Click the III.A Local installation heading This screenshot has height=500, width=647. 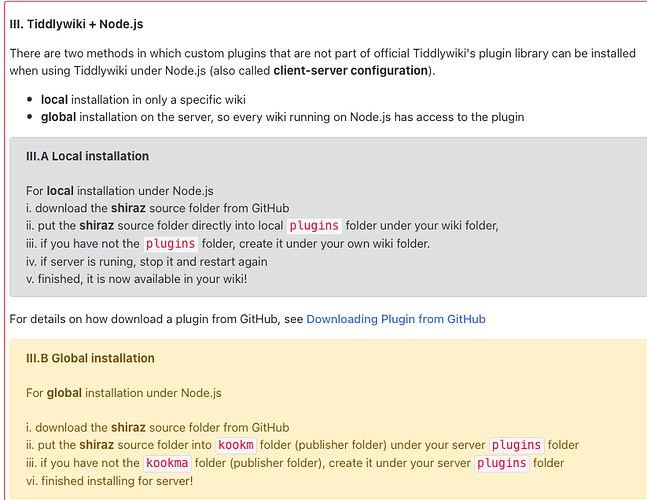[x=87, y=156]
